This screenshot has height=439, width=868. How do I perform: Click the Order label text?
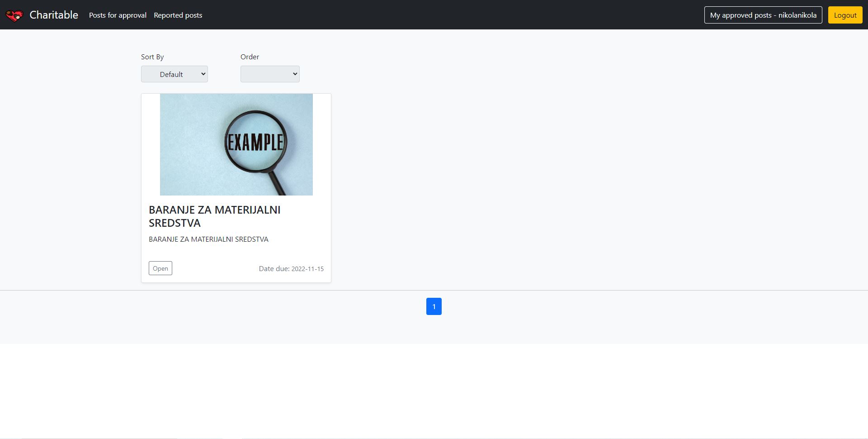[250, 57]
